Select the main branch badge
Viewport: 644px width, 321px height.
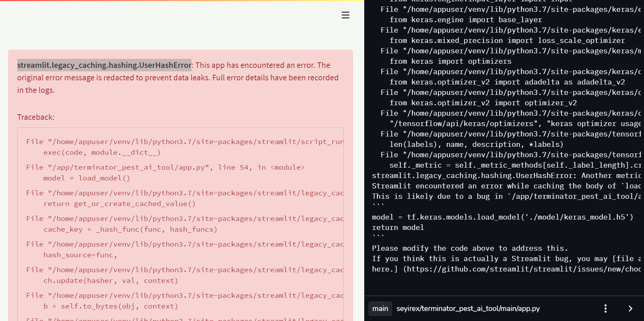click(x=380, y=308)
